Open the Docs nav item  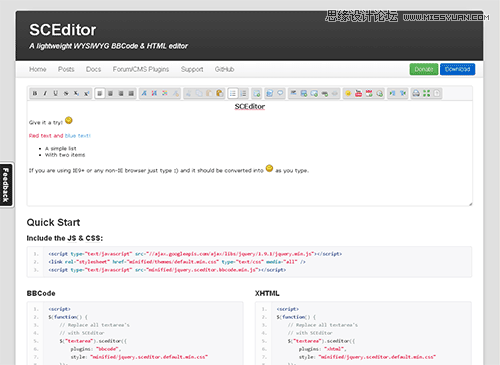(93, 69)
